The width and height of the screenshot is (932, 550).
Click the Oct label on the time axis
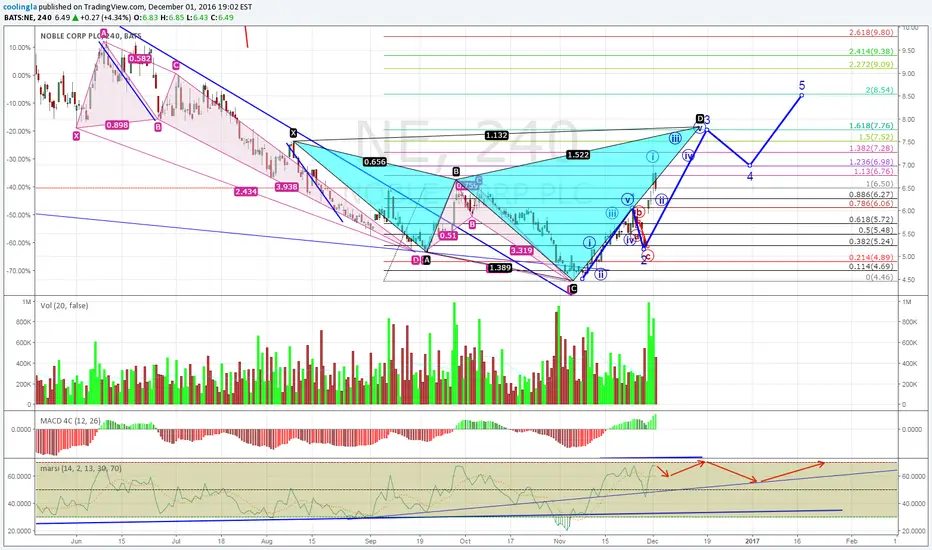(x=465, y=541)
